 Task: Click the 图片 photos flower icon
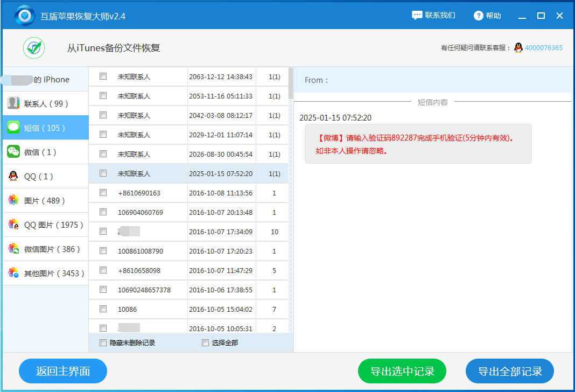(x=13, y=200)
